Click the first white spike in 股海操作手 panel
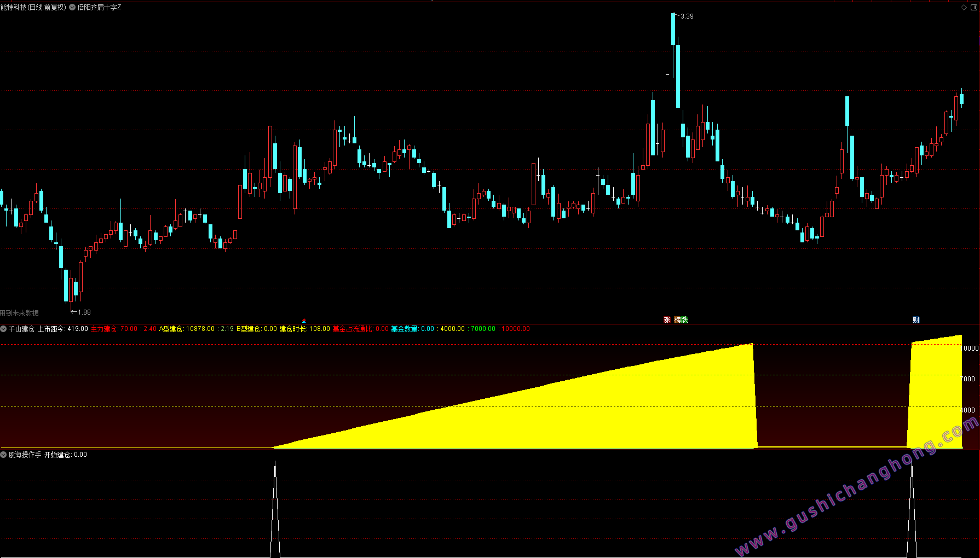Screen dimensions: 980x558 [x=275, y=509]
